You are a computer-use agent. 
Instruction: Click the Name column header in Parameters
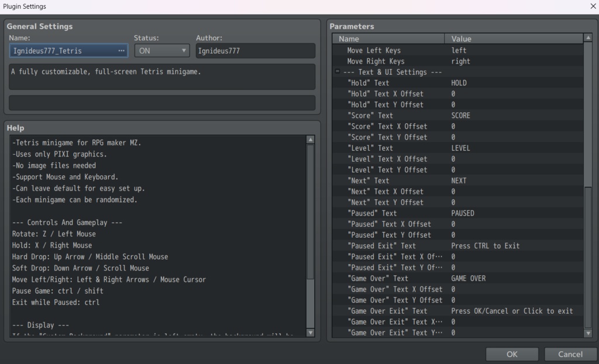(x=388, y=39)
